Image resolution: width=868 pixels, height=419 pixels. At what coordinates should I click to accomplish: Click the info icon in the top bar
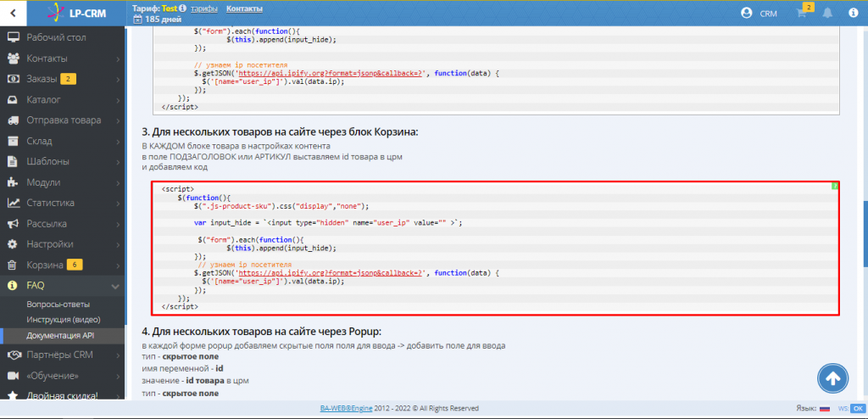(853, 14)
